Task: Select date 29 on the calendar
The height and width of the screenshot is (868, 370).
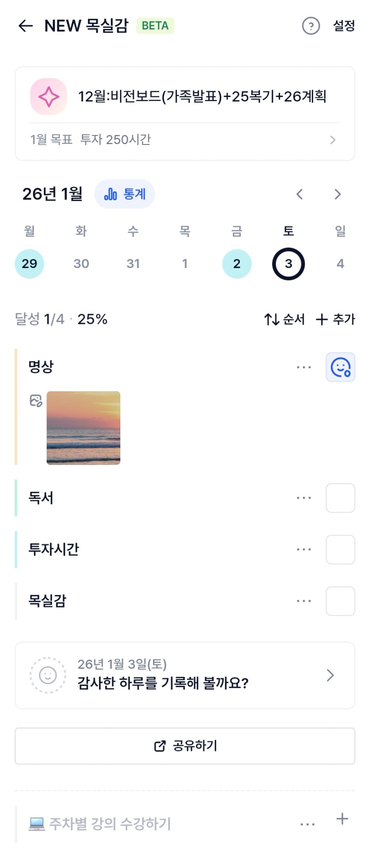Action: tap(30, 264)
